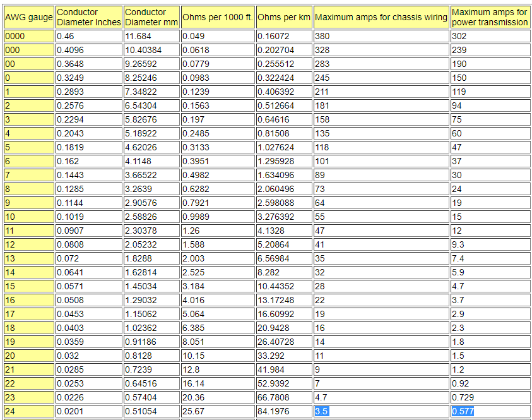Click gauge cell '14'
The height and width of the screenshot is (420, 532).
29,272
